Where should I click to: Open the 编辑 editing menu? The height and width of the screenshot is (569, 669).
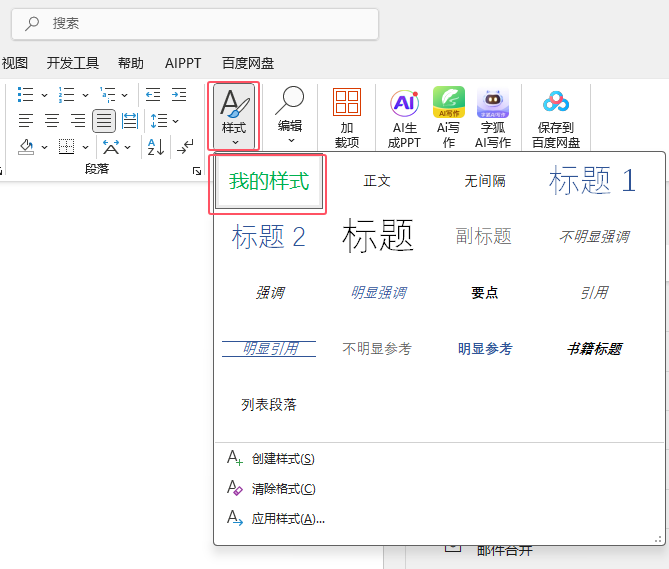coord(290,116)
